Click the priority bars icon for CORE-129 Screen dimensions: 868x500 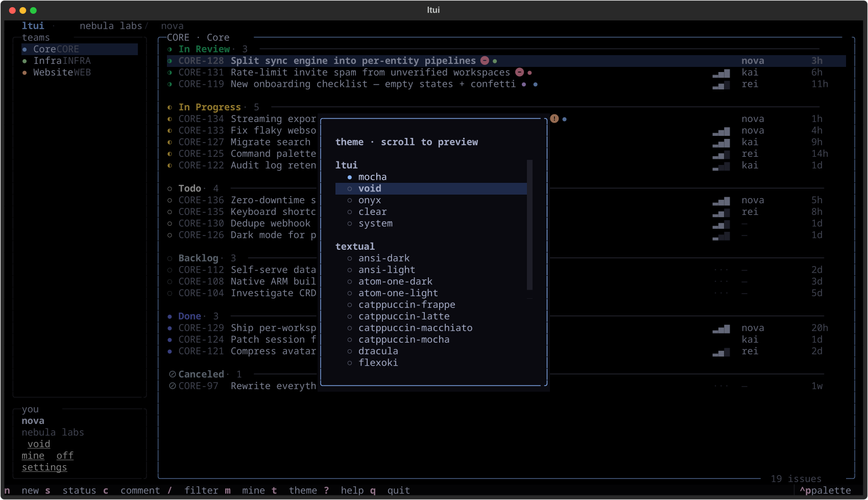(x=721, y=329)
